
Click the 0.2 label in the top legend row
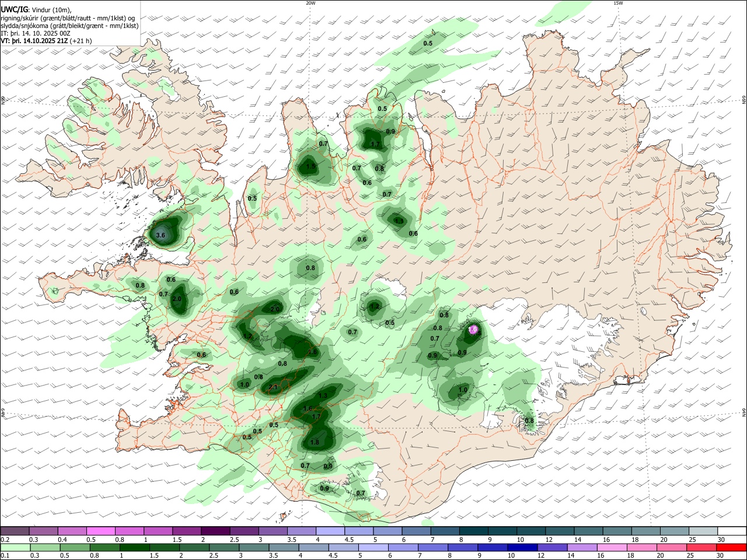(x=5, y=540)
